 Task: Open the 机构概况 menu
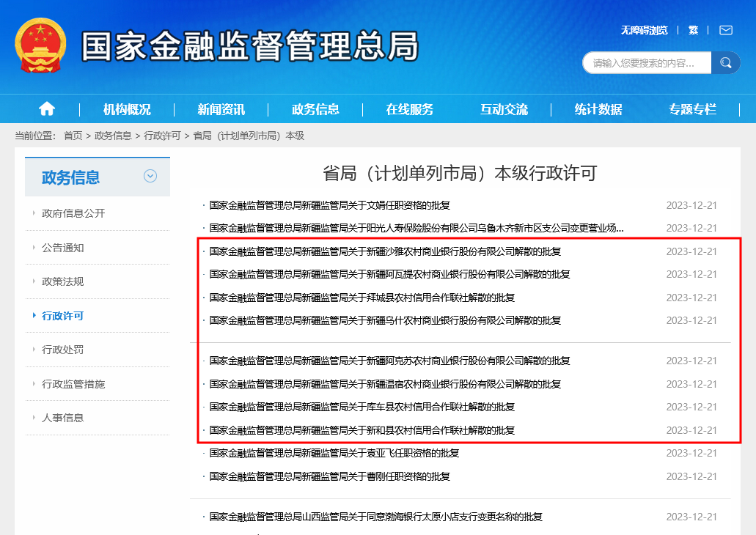point(127,109)
